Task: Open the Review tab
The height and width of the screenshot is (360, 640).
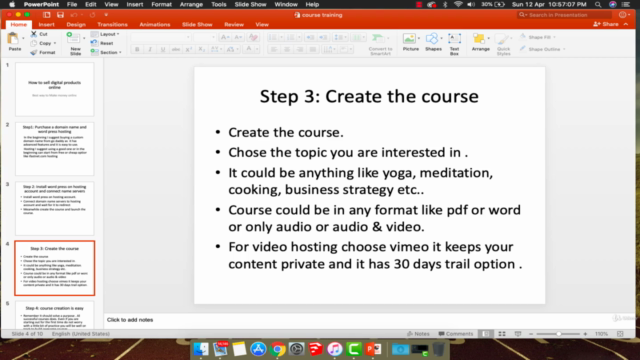Action: (234, 24)
